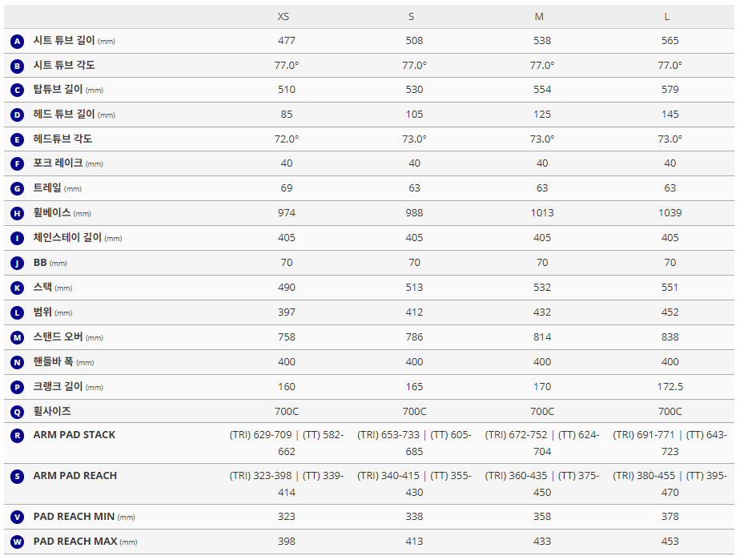The height and width of the screenshot is (560, 740).
Task: Click the W badge for PAD REACH MAX
Action: pyautogui.click(x=18, y=542)
